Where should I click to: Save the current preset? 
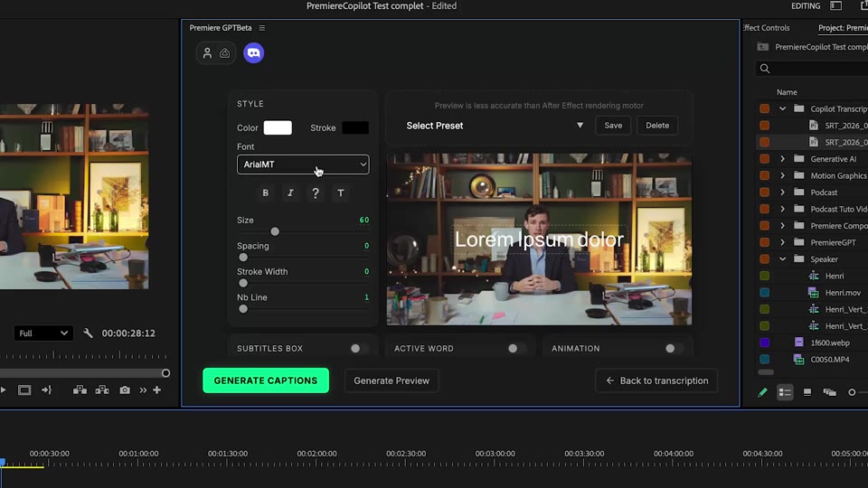613,126
